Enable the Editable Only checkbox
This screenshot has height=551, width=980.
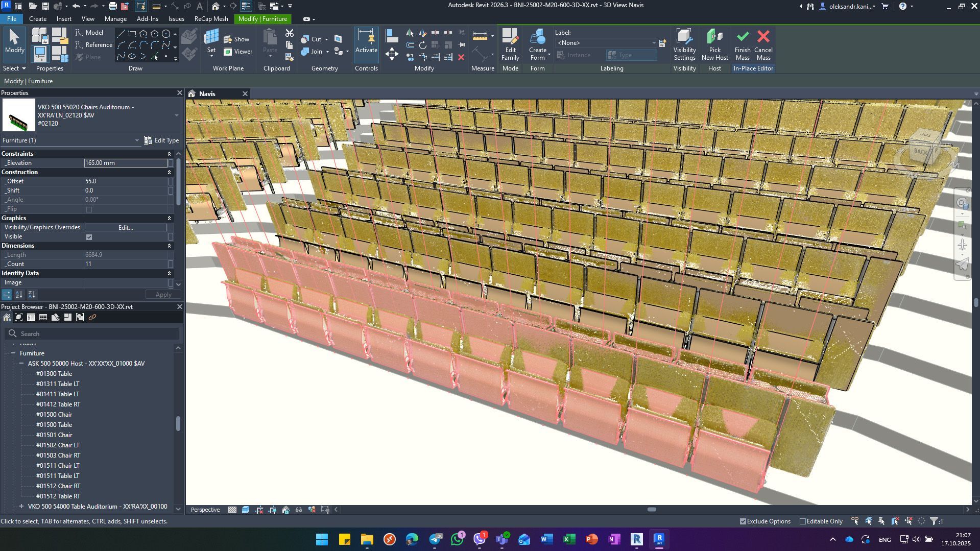point(803,521)
